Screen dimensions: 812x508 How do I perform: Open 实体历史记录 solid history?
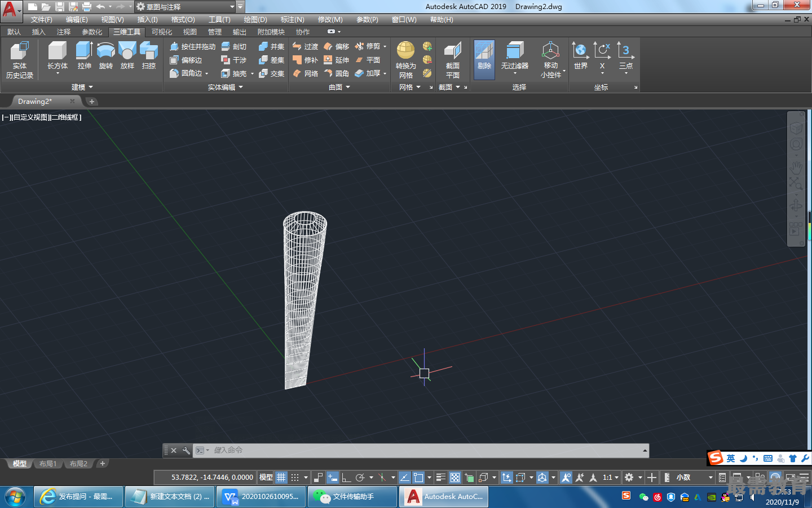tap(20, 59)
